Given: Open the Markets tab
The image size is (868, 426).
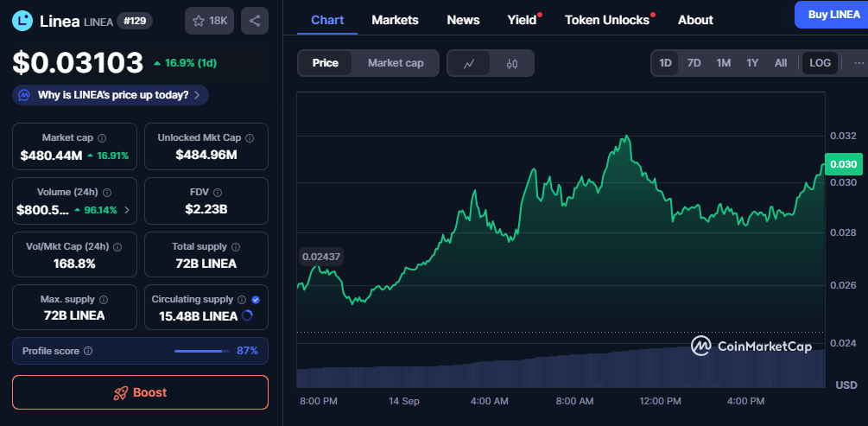Looking at the screenshot, I should (x=395, y=20).
